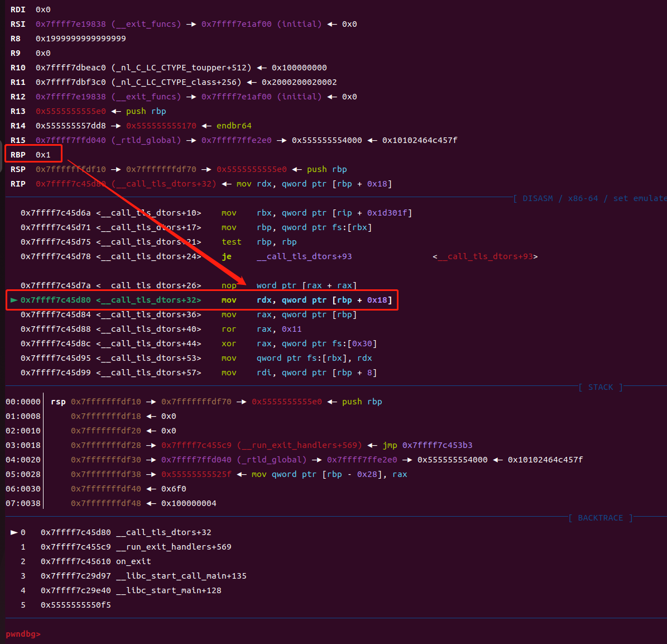Viewport: 667px width, 644px height.
Task: Click the ror rax, 0x11 instruction
Action: point(262,329)
